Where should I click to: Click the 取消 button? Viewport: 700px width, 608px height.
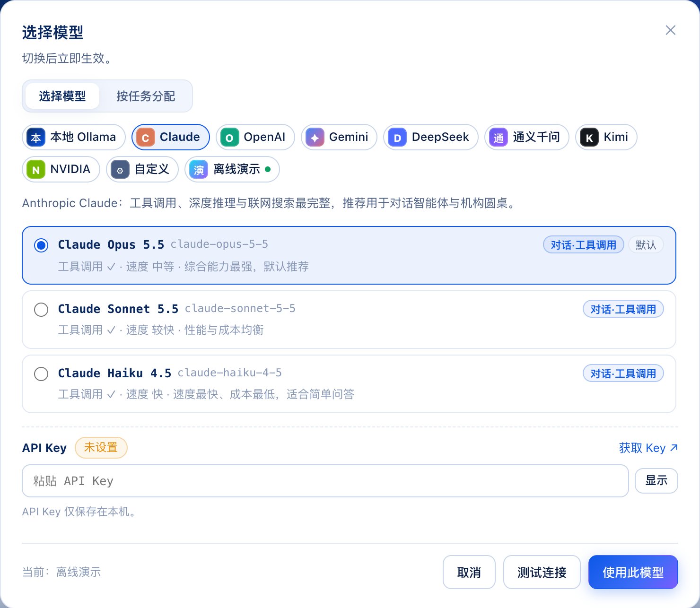click(x=469, y=572)
